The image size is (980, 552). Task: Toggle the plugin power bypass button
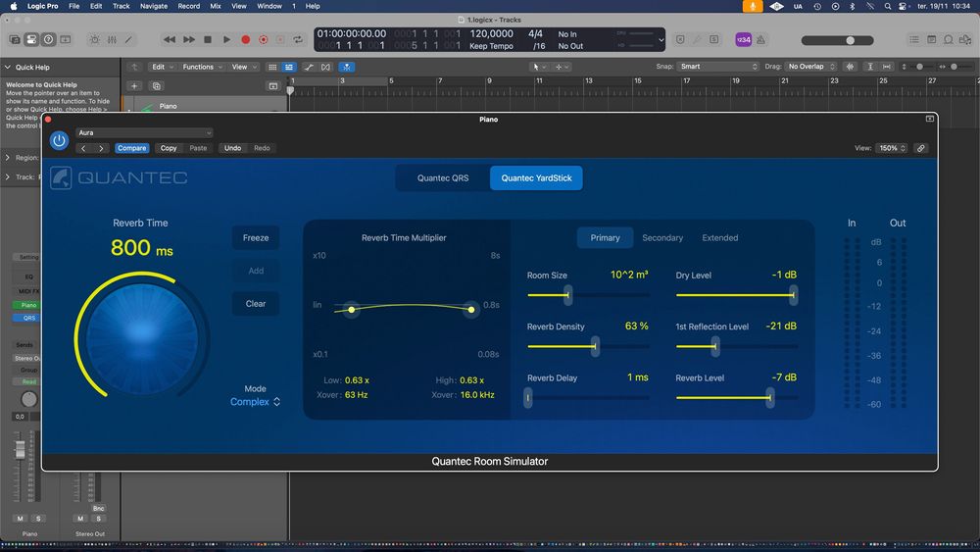[x=59, y=140]
